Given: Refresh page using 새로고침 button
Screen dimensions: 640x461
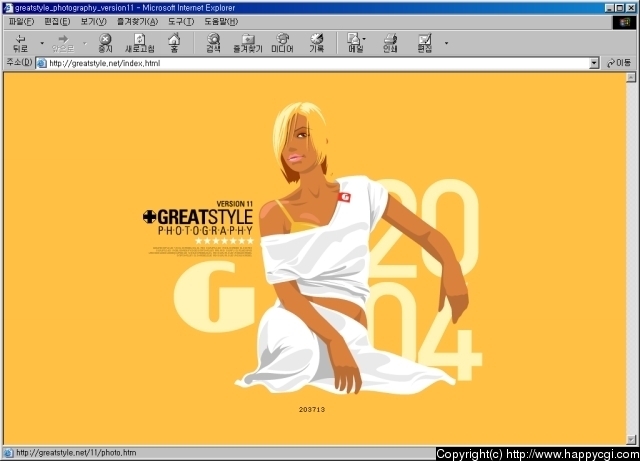Looking at the screenshot, I should point(140,43).
